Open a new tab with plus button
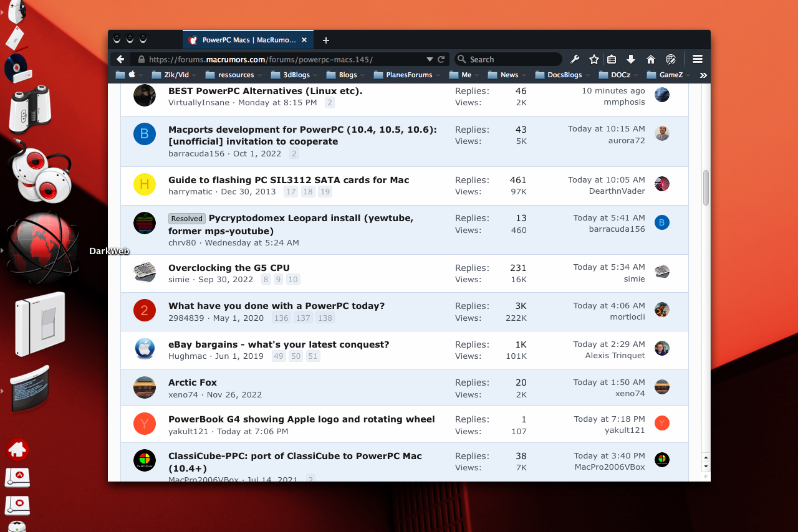This screenshot has width=798, height=532. [x=325, y=40]
